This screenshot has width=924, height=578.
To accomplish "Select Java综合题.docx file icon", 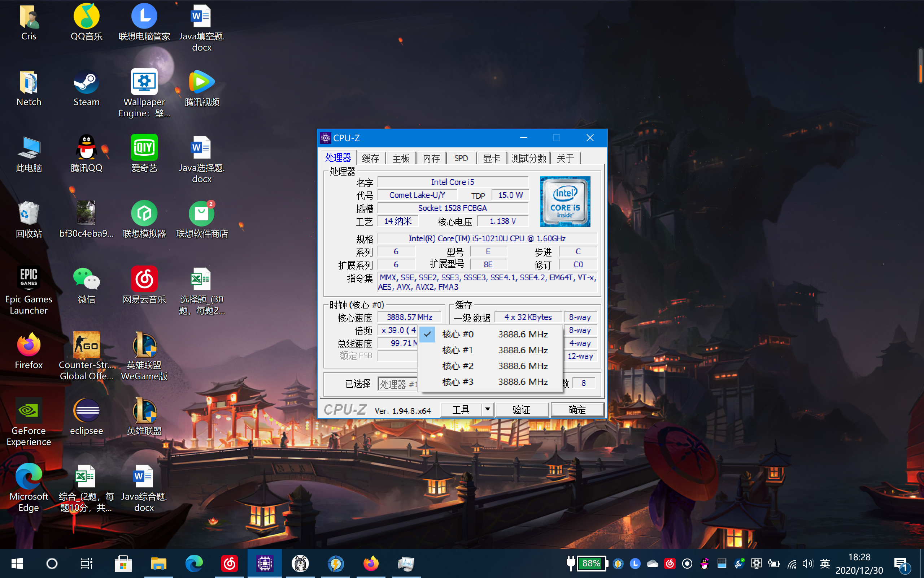I will pos(144,476).
